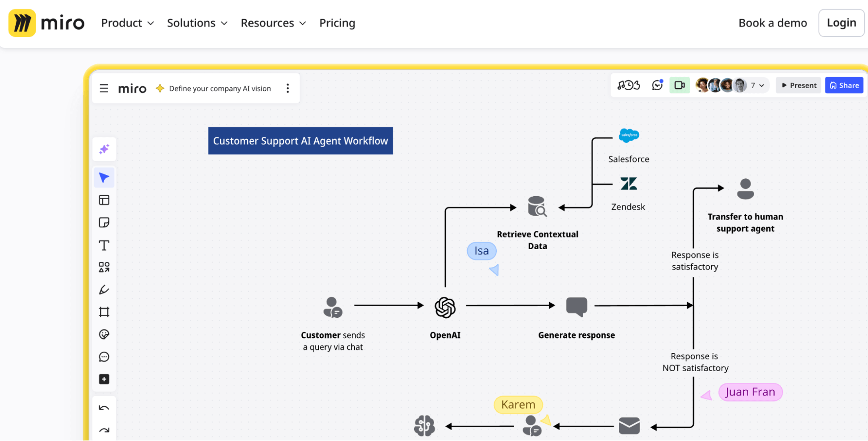Click the 'Response is NOT satisfactory' label
868x441 pixels.
pos(695,362)
